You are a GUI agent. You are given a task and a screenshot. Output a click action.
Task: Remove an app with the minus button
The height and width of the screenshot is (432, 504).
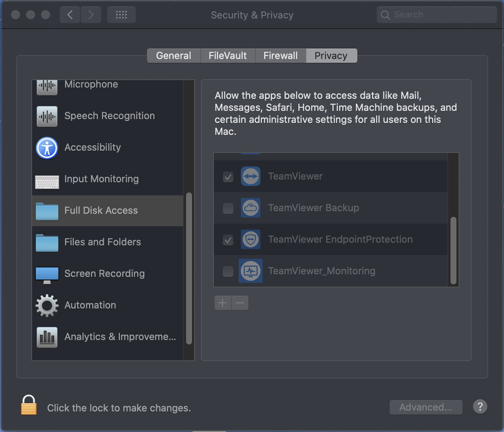coord(240,303)
